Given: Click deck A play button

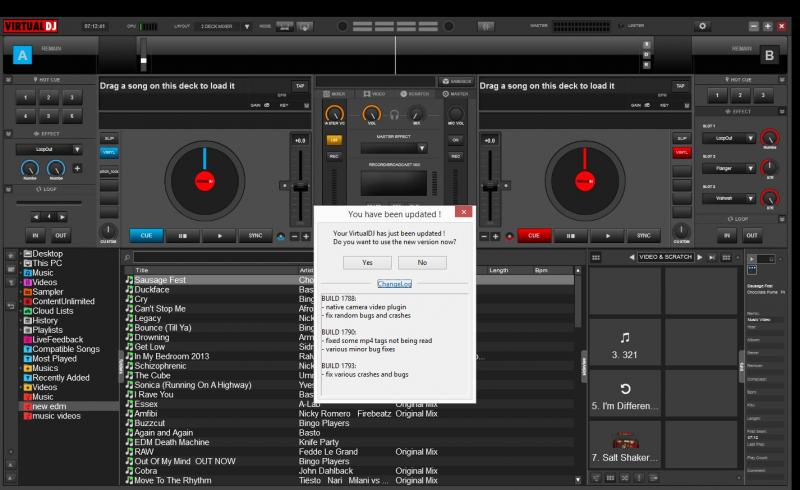Looking at the screenshot, I should [219, 236].
